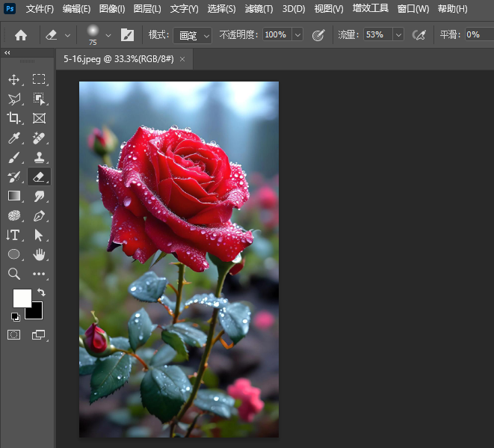Open the Edit Toolbar three-dots menu
This screenshot has height=448, width=494.
click(x=39, y=274)
